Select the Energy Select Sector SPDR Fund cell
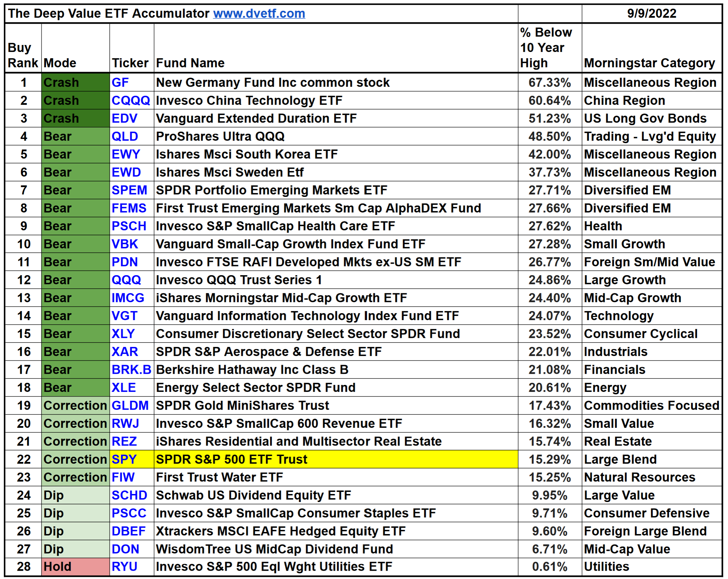Screen dimensions: 728x579 click(336, 388)
